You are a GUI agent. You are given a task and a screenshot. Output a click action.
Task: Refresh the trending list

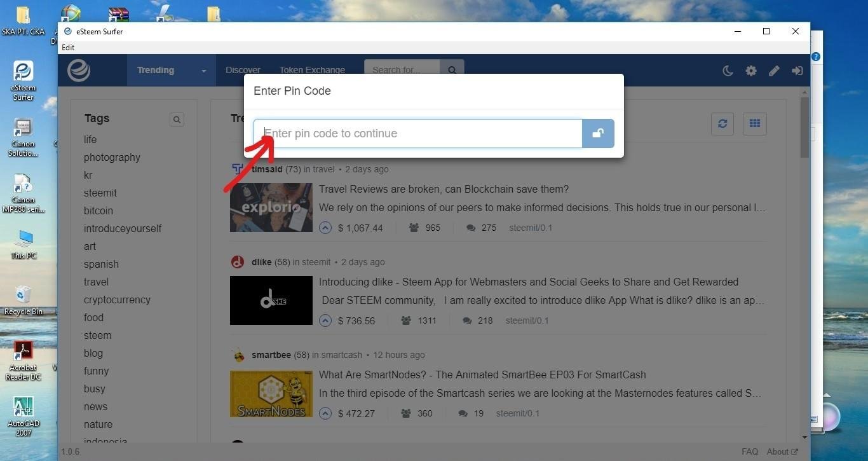[722, 123]
